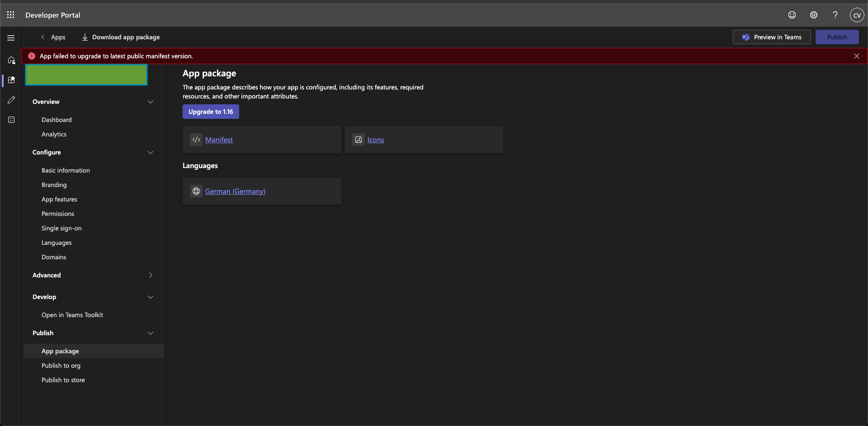
Task: Click the Publish section heading in sidebar
Action: click(43, 333)
